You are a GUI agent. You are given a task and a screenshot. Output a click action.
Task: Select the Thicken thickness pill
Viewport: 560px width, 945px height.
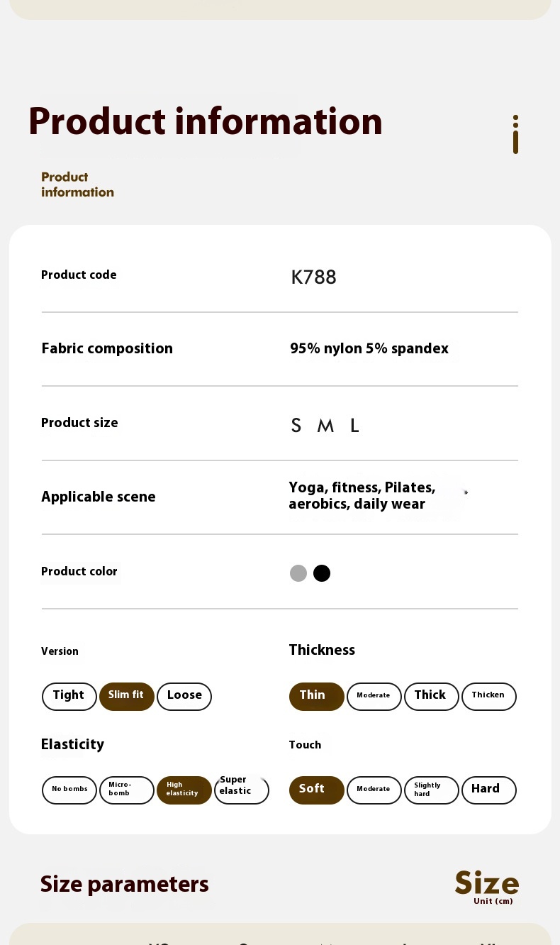click(488, 696)
